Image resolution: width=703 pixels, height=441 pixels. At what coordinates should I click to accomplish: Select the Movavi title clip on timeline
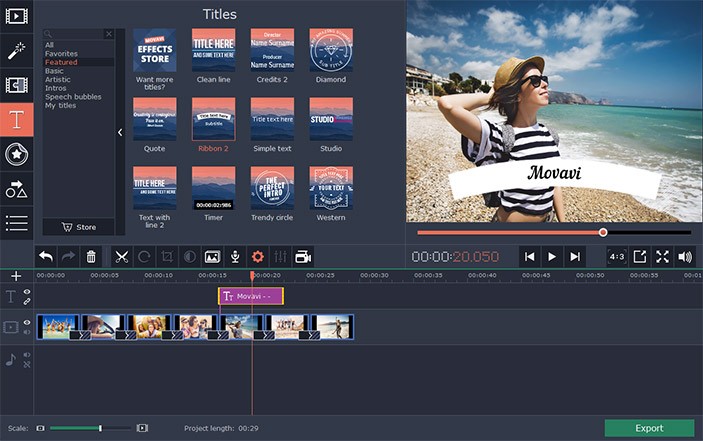251,296
